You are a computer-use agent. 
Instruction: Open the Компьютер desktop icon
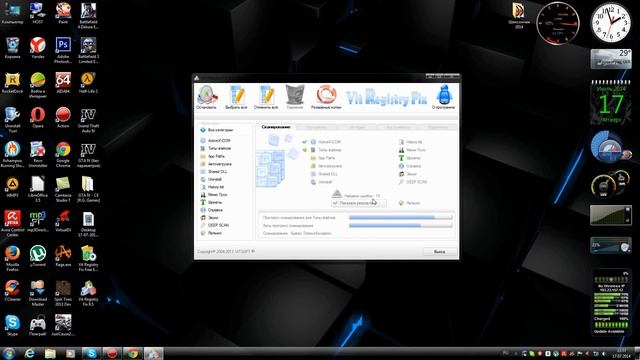click(x=12, y=13)
